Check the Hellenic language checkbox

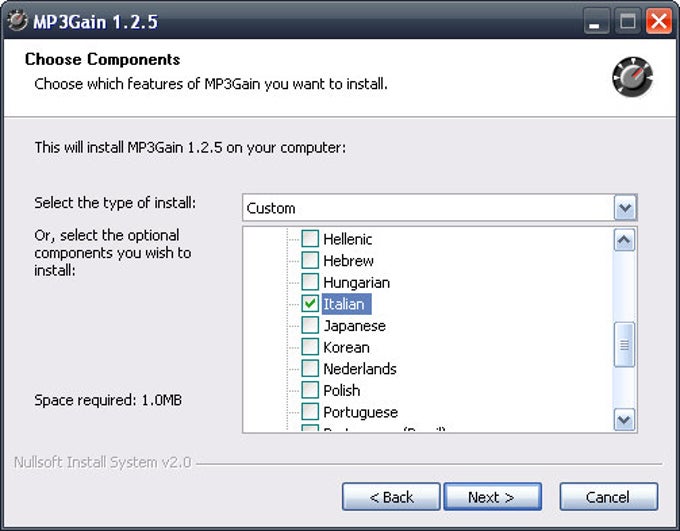coord(310,239)
